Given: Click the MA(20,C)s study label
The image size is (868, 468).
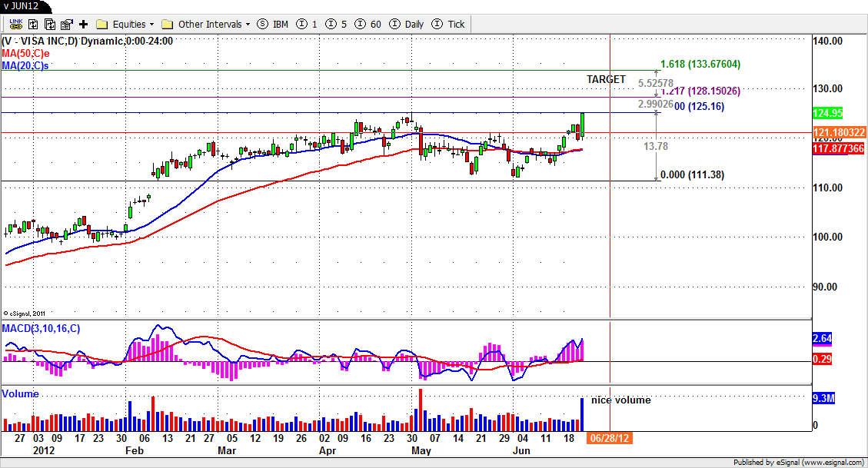Looking at the screenshot, I should [x=25, y=65].
